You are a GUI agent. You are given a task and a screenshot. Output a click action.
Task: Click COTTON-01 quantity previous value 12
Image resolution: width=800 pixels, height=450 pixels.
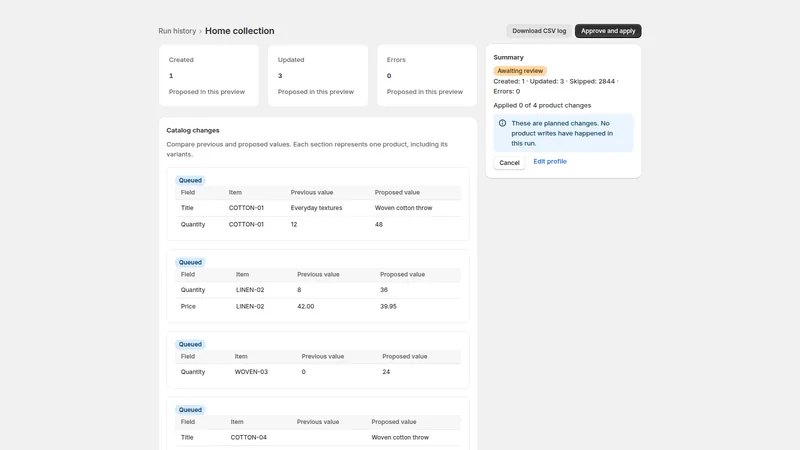[x=294, y=224]
